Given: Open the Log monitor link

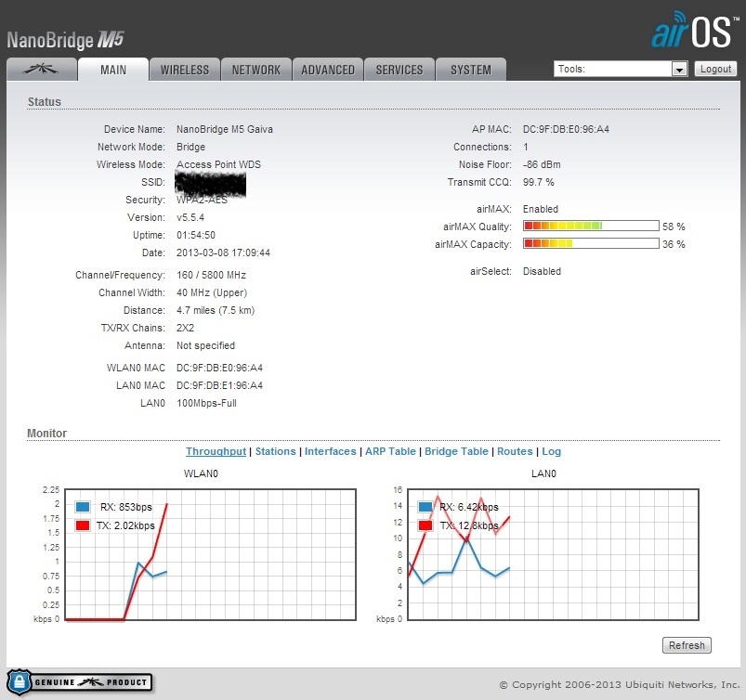Looking at the screenshot, I should tap(552, 451).
